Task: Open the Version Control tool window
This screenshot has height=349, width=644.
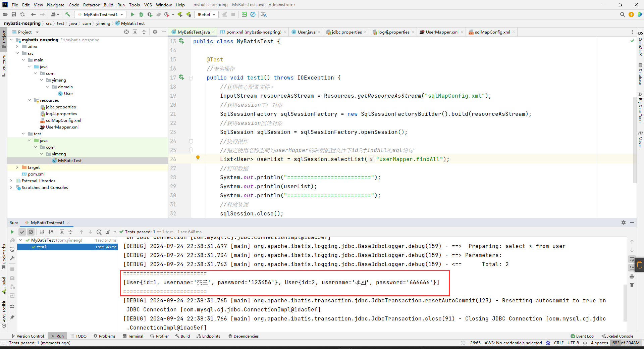Action: pos(28,336)
